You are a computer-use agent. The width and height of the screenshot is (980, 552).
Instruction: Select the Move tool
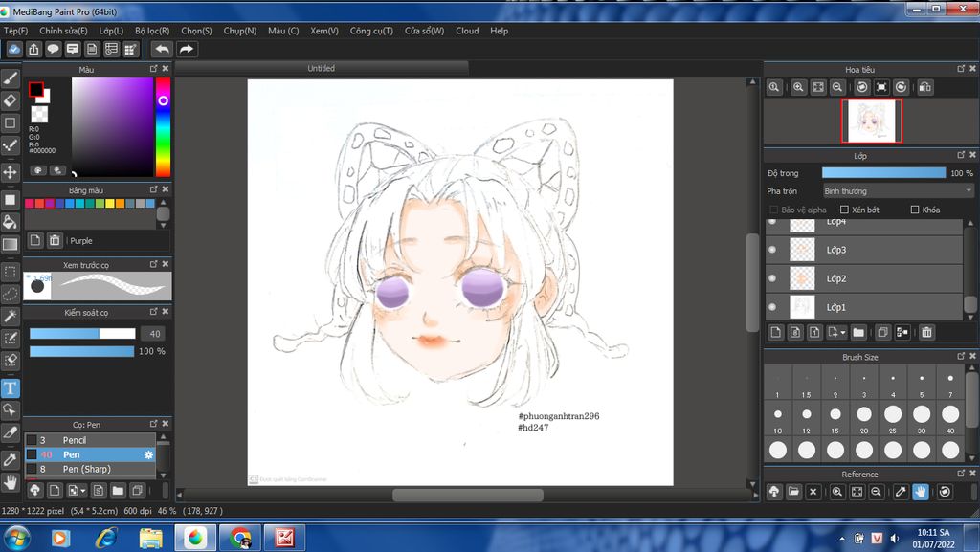(x=10, y=172)
